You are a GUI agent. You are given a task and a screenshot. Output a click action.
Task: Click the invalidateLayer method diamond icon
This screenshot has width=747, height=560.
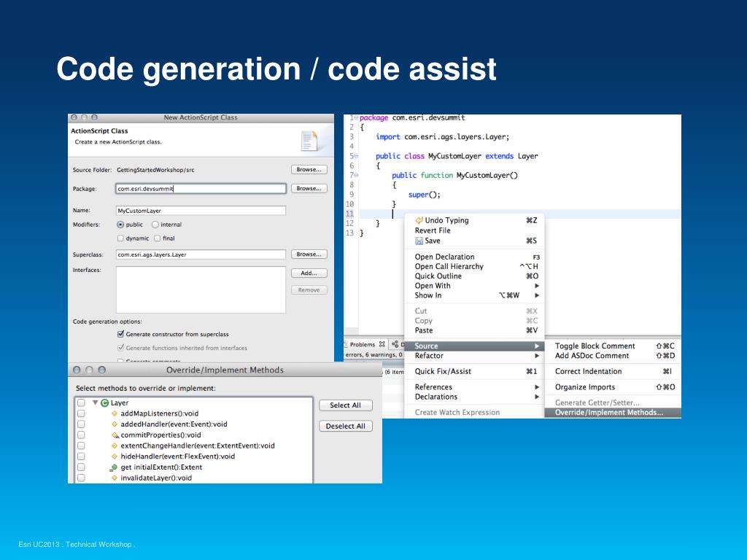click(x=115, y=478)
